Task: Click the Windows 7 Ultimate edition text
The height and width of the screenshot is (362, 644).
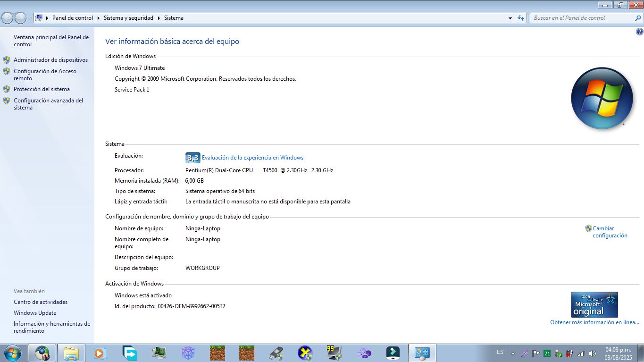Action: [140, 68]
